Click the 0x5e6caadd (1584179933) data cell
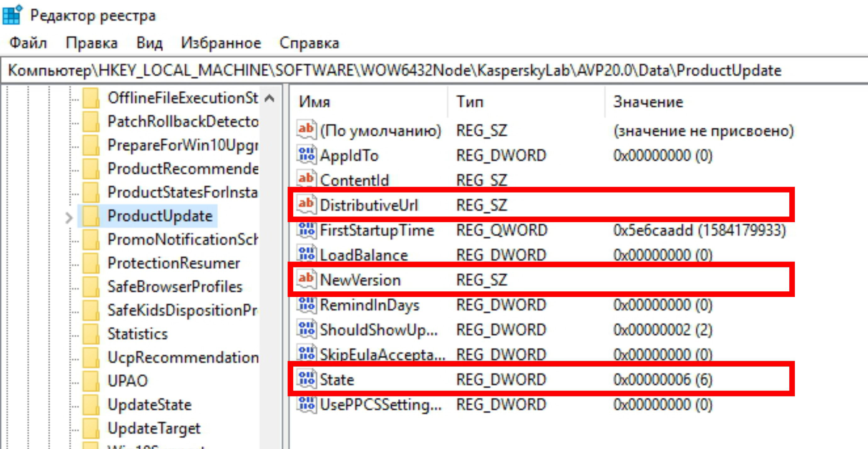 point(699,230)
